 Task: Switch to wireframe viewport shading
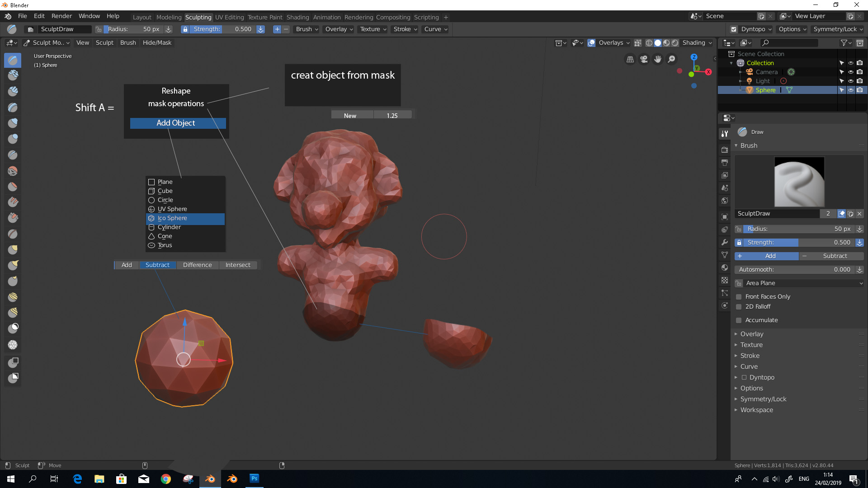pyautogui.click(x=649, y=43)
